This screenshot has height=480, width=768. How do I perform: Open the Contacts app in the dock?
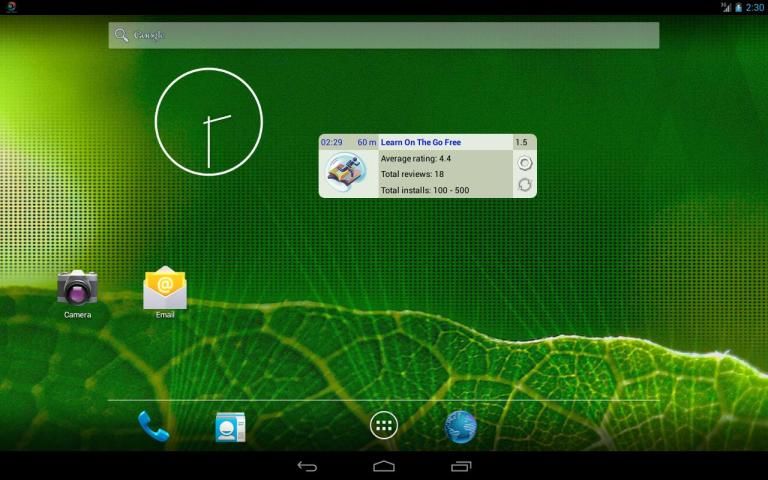coord(230,426)
